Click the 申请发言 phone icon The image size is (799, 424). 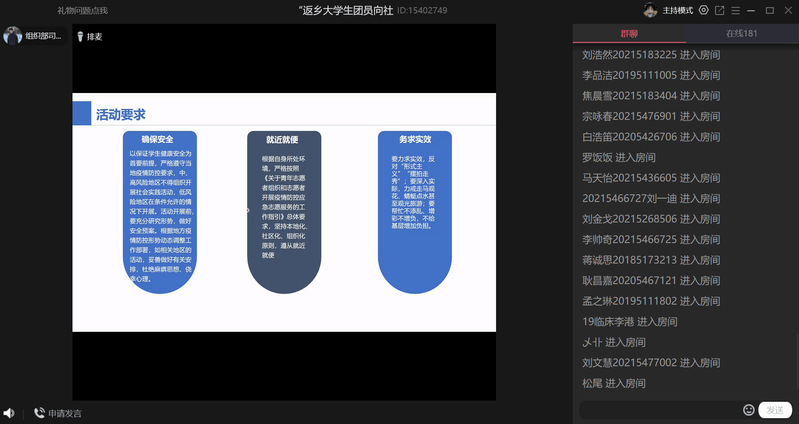(x=40, y=413)
